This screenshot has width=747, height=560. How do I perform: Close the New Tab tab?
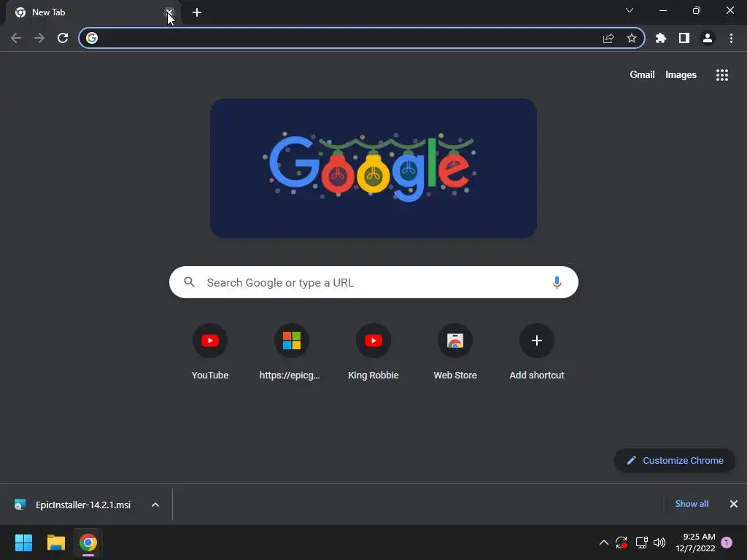169,12
